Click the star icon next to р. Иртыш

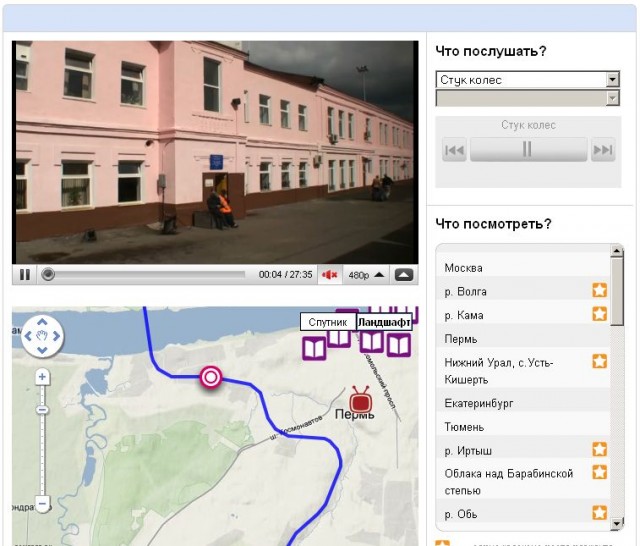(x=599, y=450)
